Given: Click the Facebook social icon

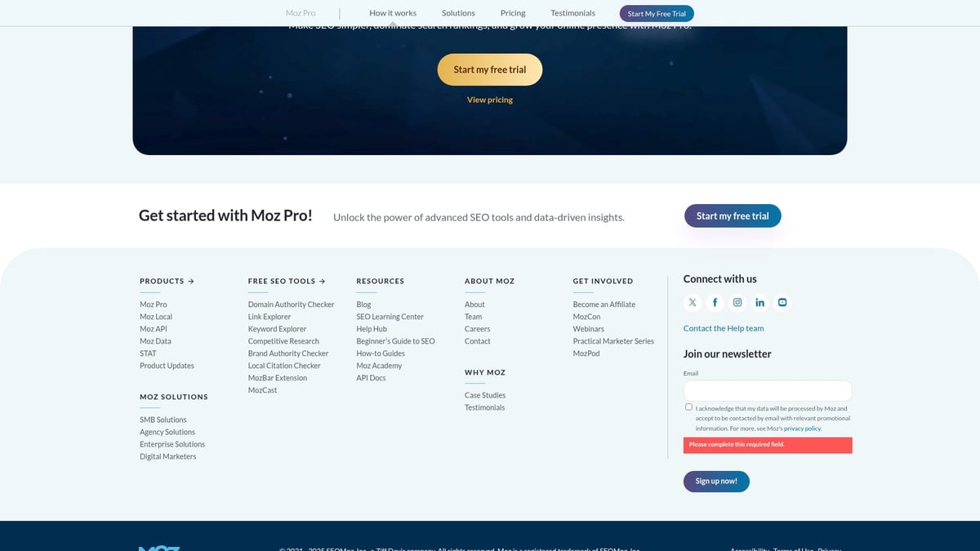Looking at the screenshot, I should [715, 303].
